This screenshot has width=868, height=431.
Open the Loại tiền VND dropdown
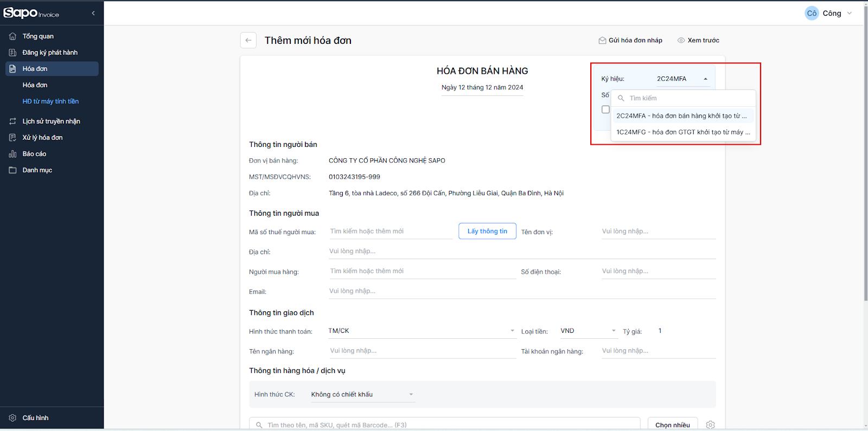589,331
